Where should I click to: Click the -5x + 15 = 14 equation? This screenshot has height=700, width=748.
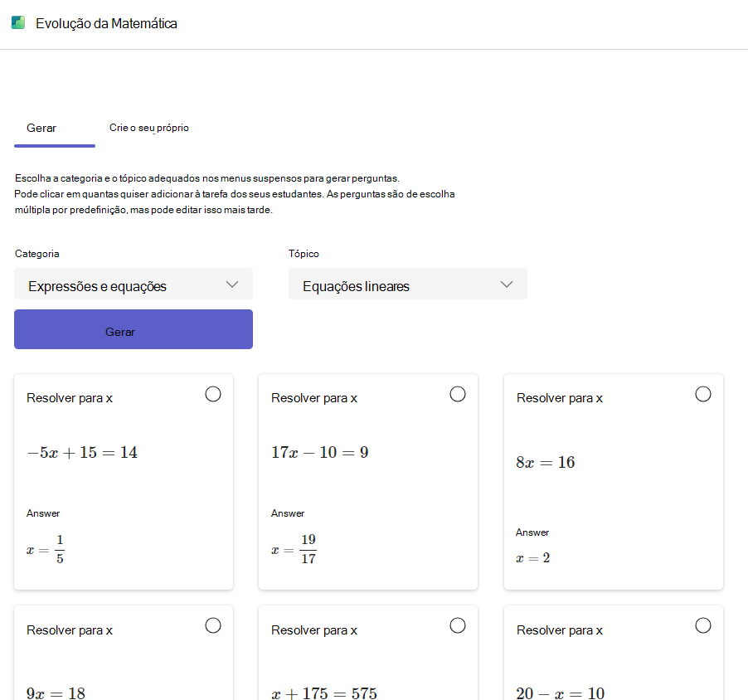click(x=82, y=452)
